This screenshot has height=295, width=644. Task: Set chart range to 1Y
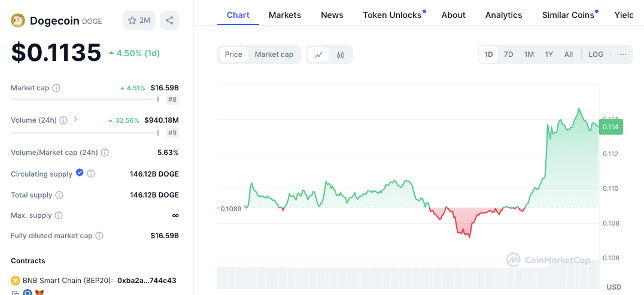(x=549, y=54)
